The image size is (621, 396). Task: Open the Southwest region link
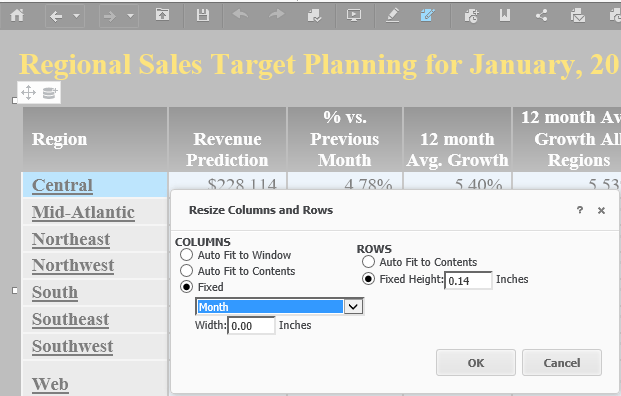coord(72,346)
